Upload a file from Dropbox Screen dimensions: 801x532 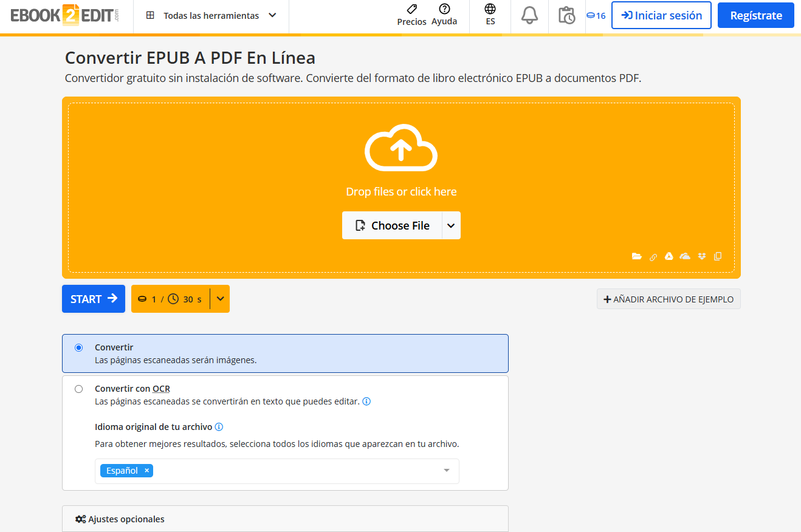pos(701,256)
